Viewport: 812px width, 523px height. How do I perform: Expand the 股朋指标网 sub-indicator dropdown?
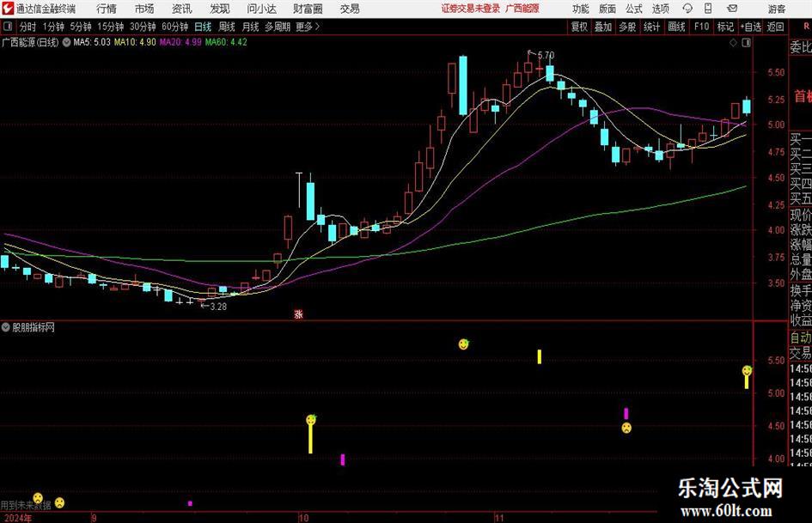click(6, 327)
